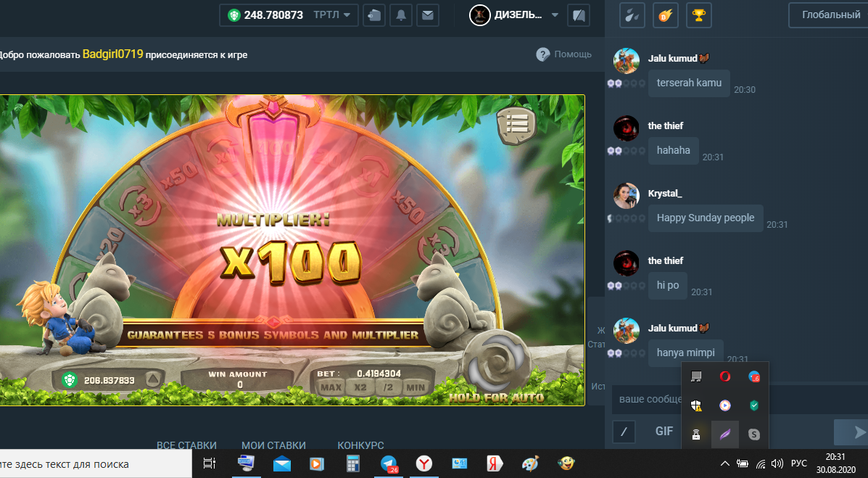The height and width of the screenshot is (478, 868).
Task: Click the GIF button in the chat
Action: (664, 432)
